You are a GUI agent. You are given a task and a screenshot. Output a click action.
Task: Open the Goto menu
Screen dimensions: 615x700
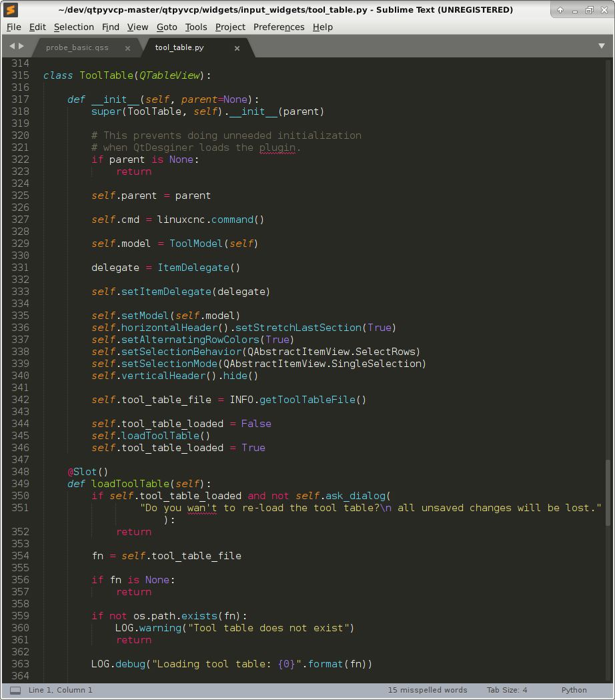pyautogui.click(x=167, y=27)
